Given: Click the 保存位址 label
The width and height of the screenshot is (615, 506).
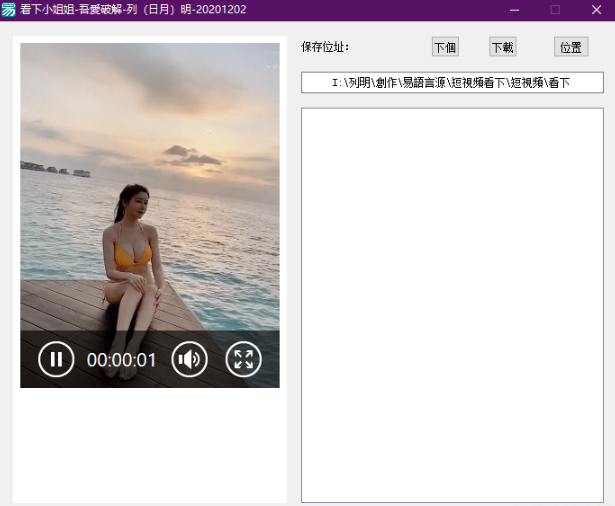Looking at the screenshot, I should [325, 47].
